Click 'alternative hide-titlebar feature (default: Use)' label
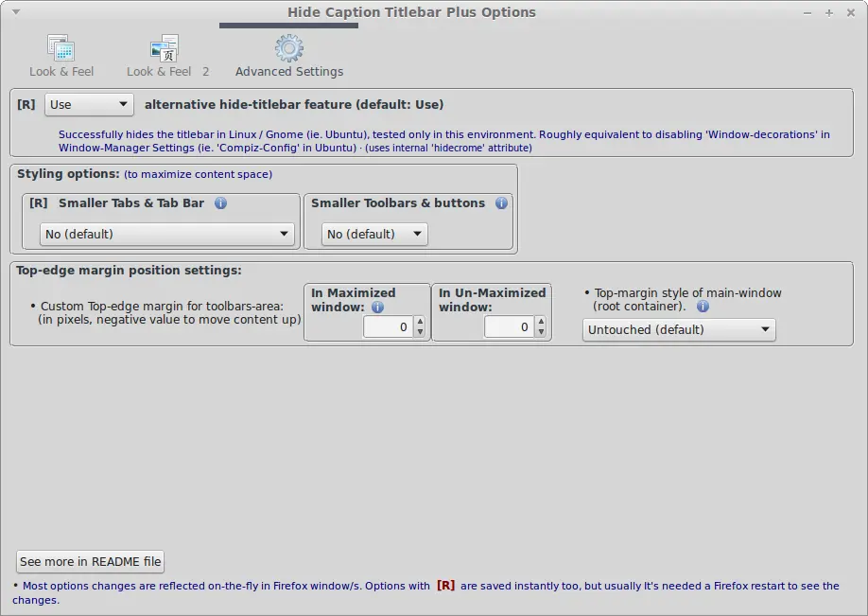The image size is (868, 616). point(294,105)
